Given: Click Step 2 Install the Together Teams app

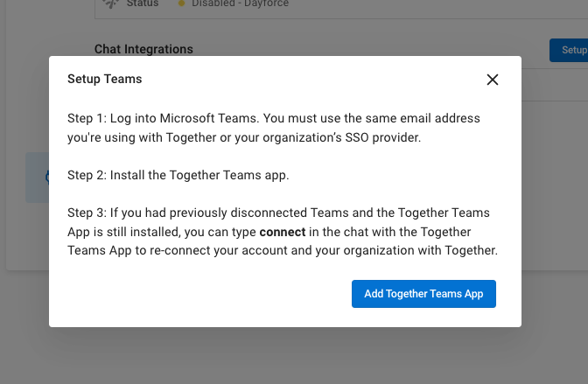Looking at the screenshot, I should (x=178, y=175).
